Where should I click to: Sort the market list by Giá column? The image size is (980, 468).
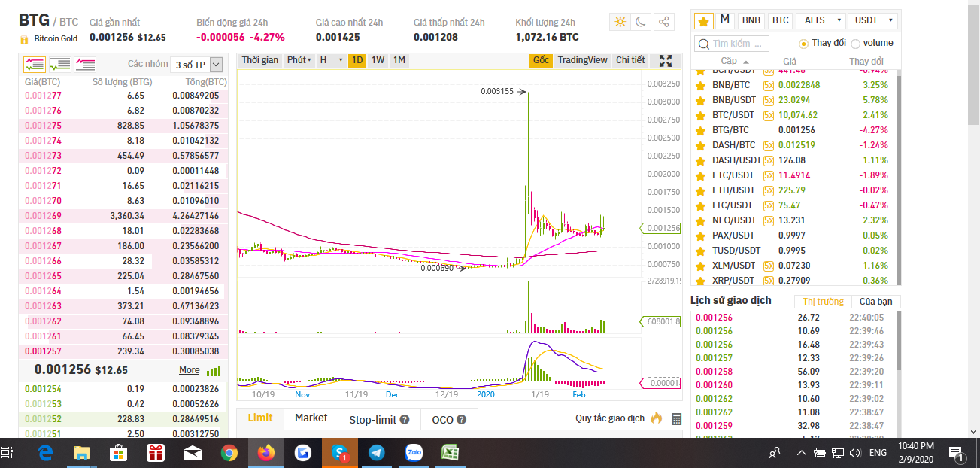coord(789,61)
